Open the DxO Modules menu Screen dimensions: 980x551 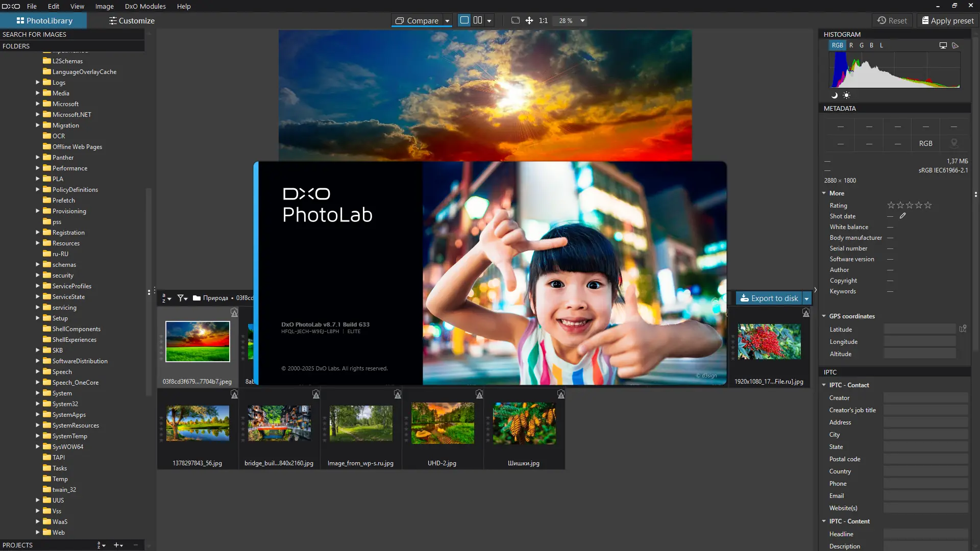pos(145,6)
